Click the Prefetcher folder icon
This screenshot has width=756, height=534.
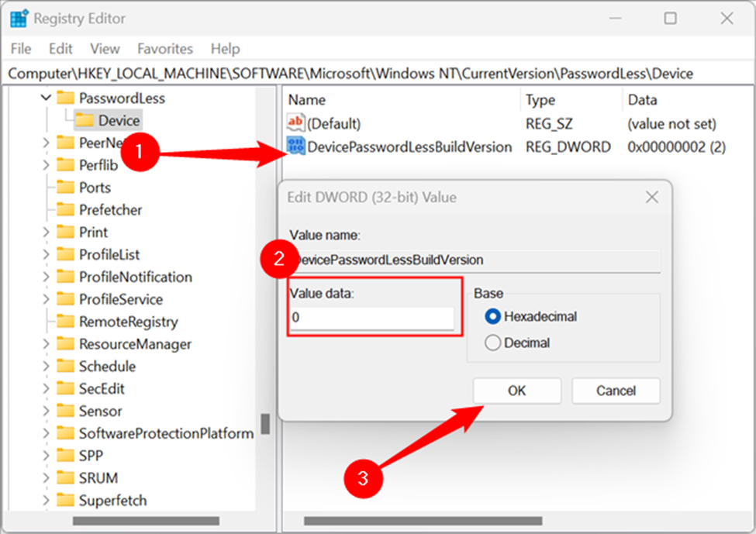pos(65,210)
